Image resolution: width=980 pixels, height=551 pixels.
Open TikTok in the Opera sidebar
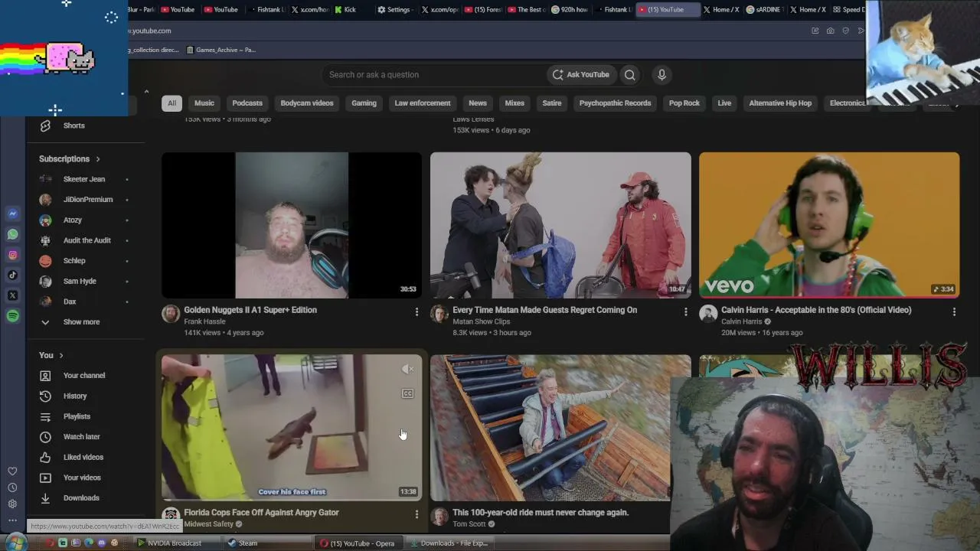click(13, 275)
